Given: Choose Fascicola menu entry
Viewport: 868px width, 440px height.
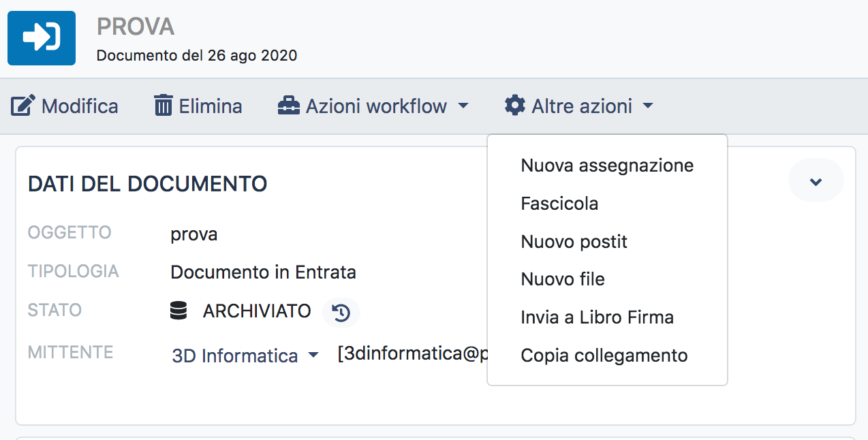Looking at the screenshot, I should point(559,204).
